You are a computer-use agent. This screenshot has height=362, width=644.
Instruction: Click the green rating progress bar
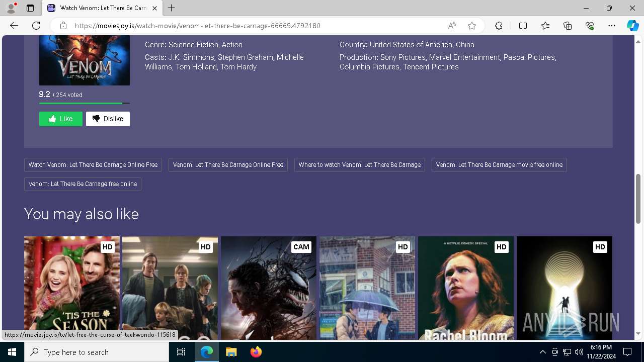pos(84,103)
